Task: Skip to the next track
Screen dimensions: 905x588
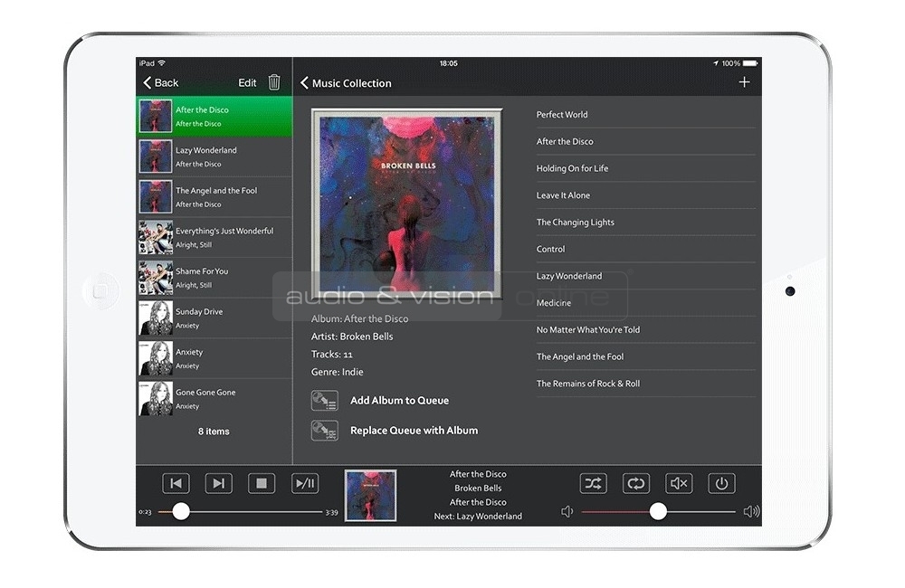Action: coord(219,483)
